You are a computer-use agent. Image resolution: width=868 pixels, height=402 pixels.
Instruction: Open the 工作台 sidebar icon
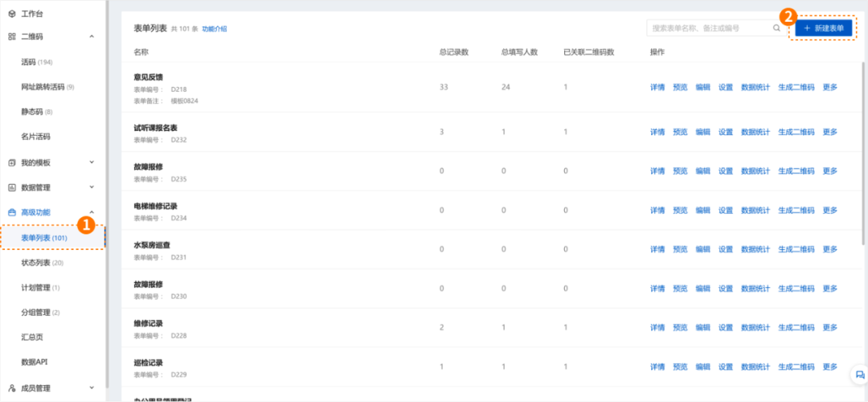pyautogui.click(x=12, y=13)
